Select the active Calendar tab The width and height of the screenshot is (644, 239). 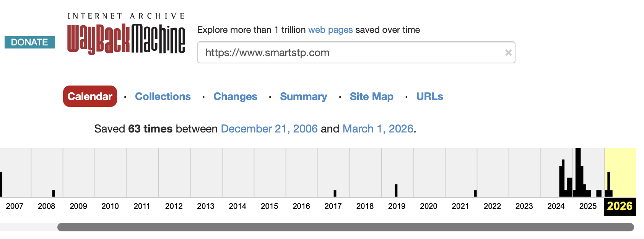click(x=90, y=96)
